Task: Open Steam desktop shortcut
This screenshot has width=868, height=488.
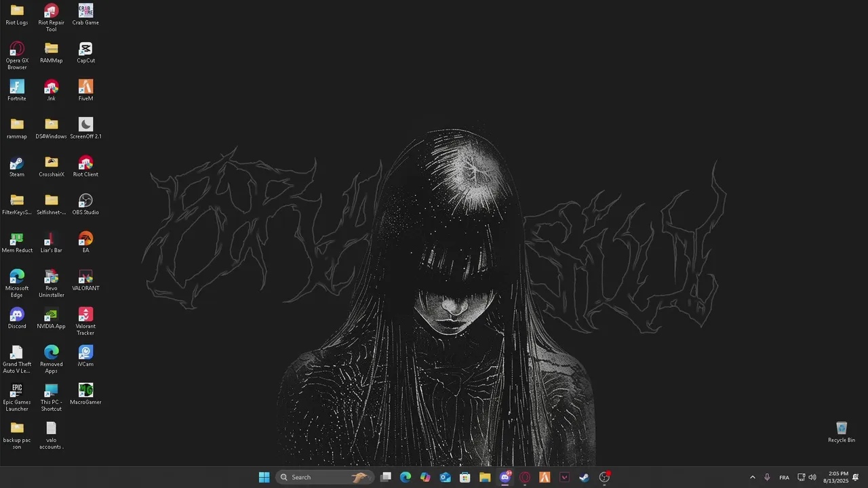Action: pos(17,167)
